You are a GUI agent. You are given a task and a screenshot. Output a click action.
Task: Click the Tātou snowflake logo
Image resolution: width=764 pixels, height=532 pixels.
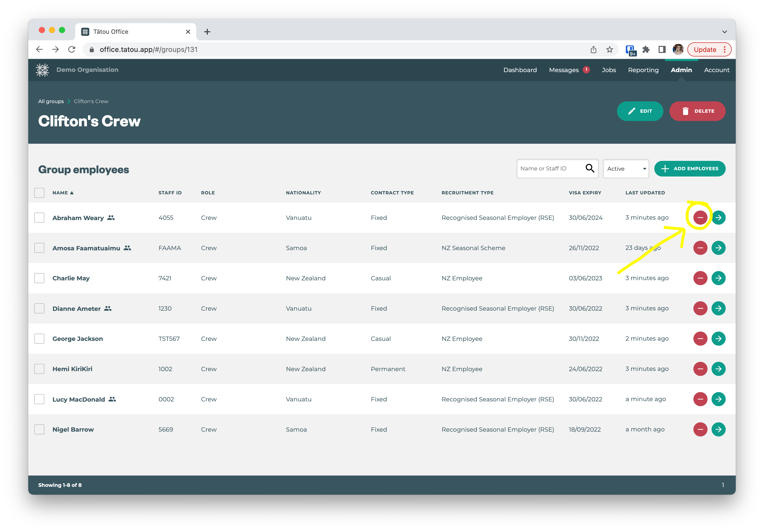(x=42, y=70)
